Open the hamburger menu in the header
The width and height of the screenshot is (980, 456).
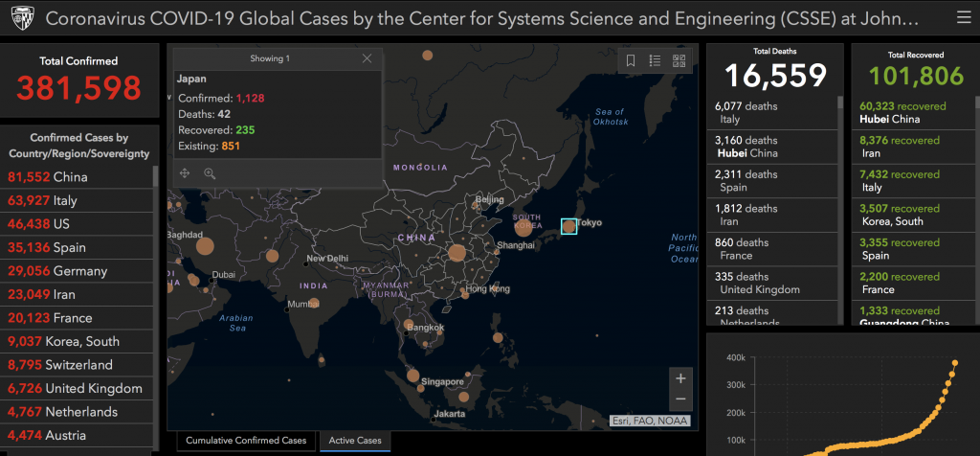click(964, 17)
